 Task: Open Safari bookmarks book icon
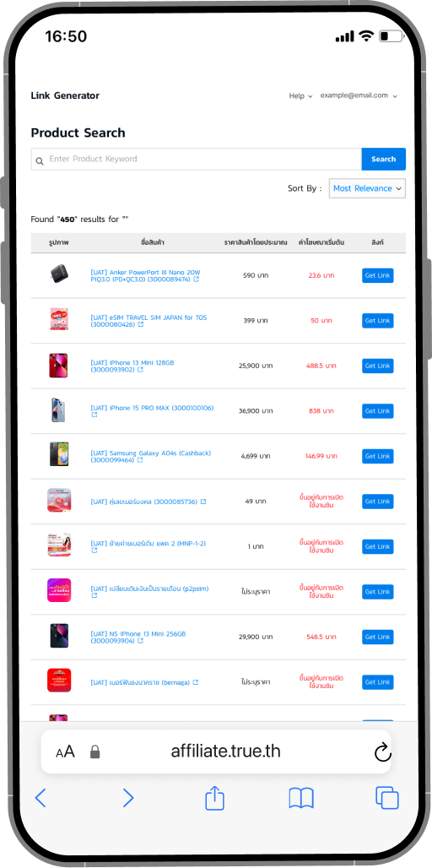point(301,798)
